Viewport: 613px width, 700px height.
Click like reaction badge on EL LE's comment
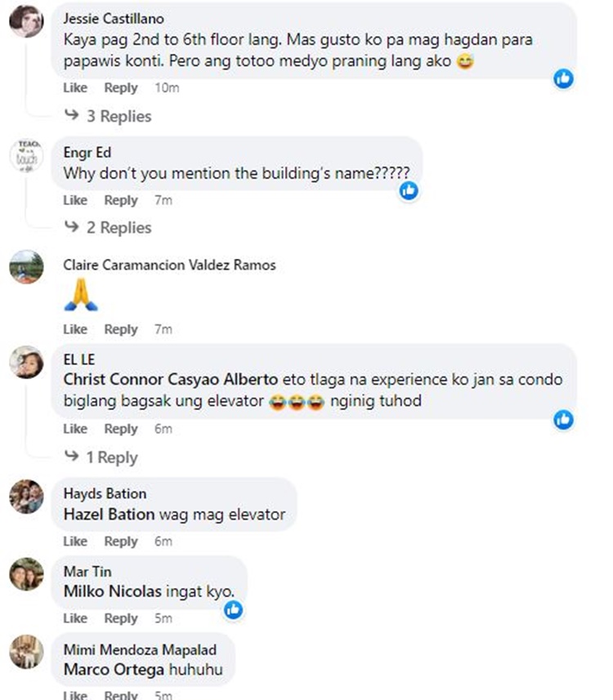(x=563, y=420)
